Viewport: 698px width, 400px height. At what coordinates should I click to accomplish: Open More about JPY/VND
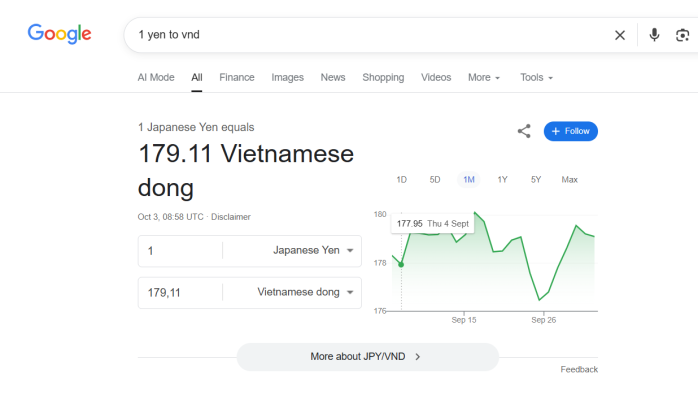pyautogui.click(x=367, y=356)
